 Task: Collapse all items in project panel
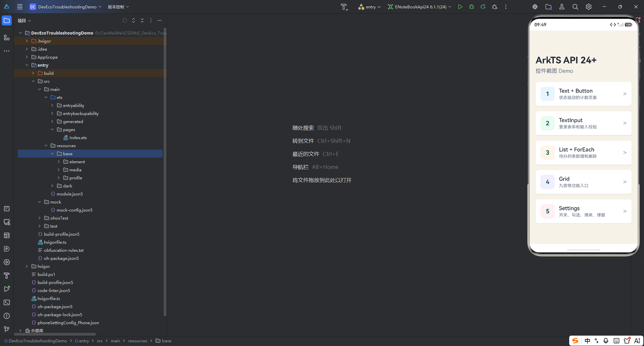tap(142, 20)
